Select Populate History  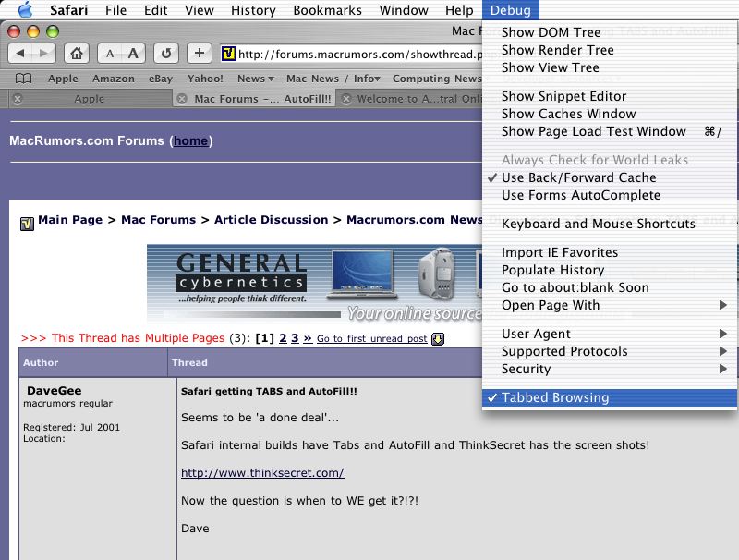click(x=610, y=270)
